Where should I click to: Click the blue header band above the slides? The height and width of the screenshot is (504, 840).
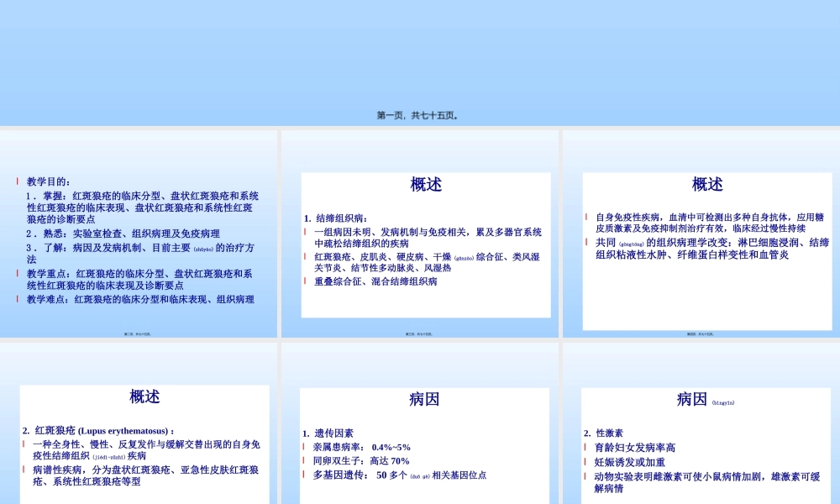(x=420, y=50)
